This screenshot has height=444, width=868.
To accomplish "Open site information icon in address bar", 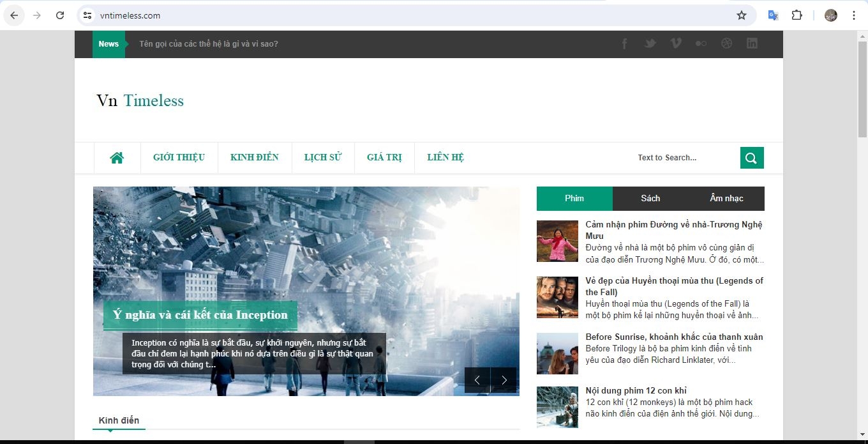I will (88, 15).
